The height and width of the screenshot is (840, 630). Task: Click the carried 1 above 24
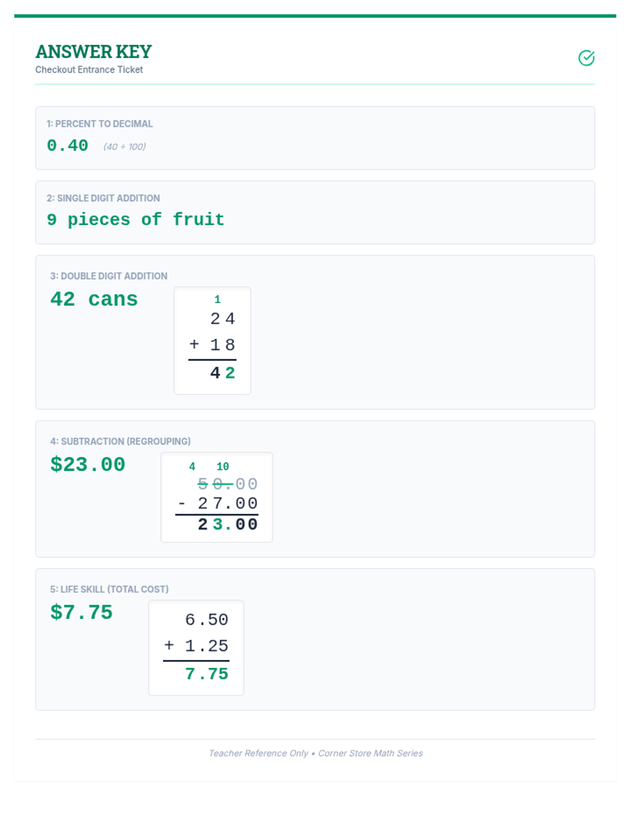(x=217, y=300)
